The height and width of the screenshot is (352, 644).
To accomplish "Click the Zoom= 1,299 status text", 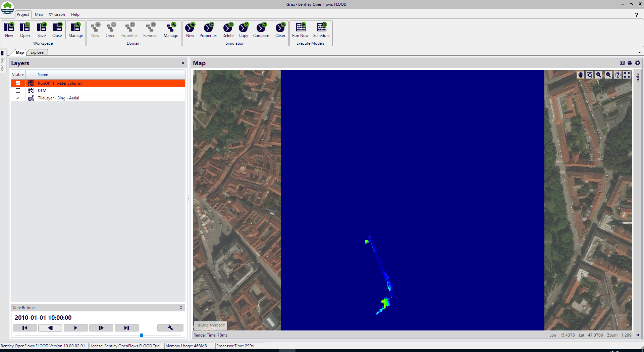I will [x=619, y=335].
